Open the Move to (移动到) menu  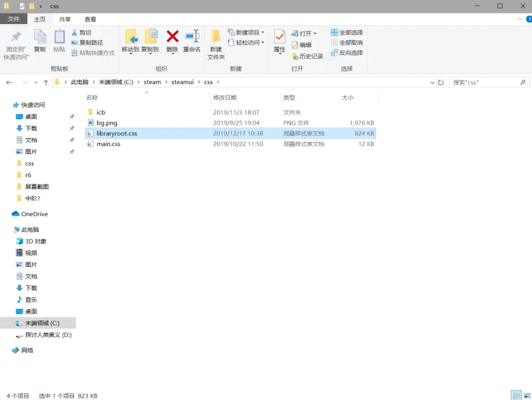pos(130,42)
